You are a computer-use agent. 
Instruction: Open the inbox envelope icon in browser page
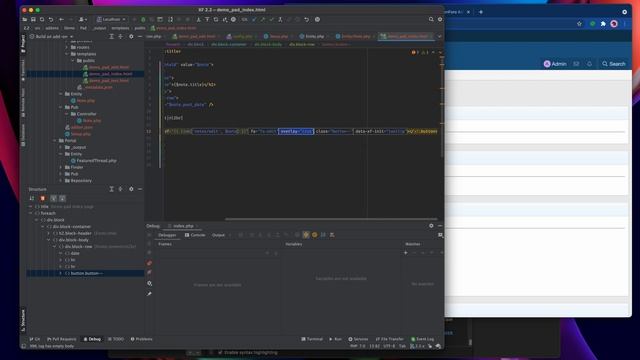coord(576,64)
